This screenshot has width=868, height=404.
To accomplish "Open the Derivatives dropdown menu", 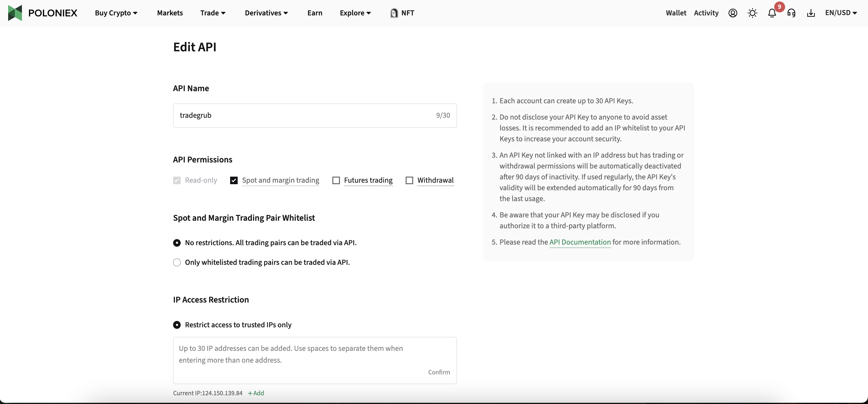I will tap(266, 13).
